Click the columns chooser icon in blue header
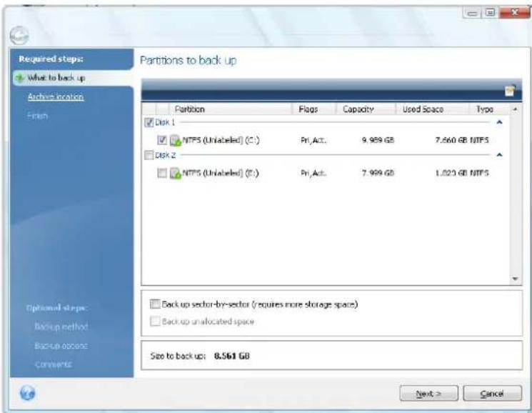The height and width of the screenshot is (413, 532). (x=510, y=90)
